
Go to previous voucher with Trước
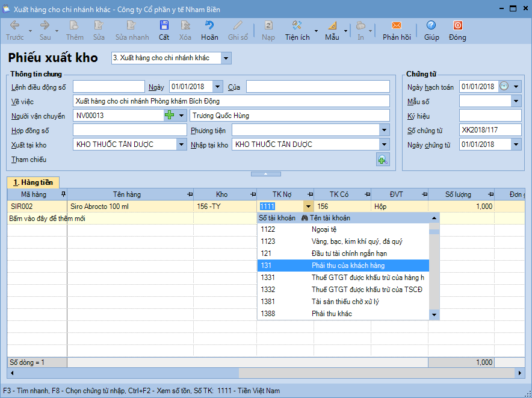tap(14, 31)
